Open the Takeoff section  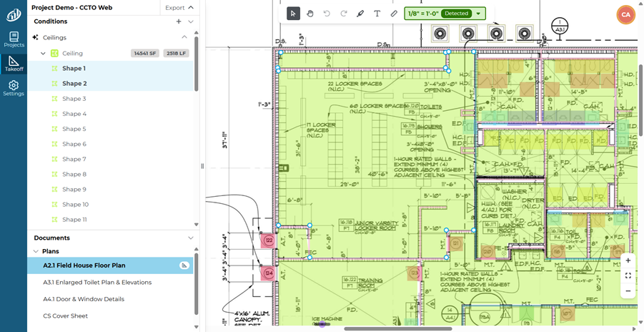click(14, 64)
